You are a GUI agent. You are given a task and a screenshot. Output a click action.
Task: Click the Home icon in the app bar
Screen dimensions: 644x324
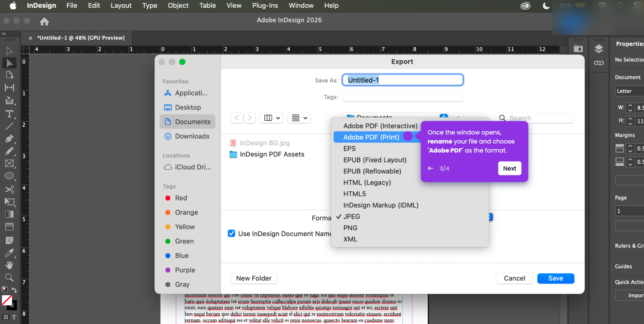[x=44, y=21]
